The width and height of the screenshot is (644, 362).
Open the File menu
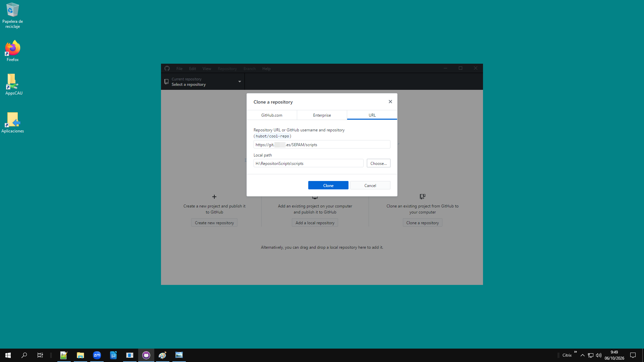179,68
